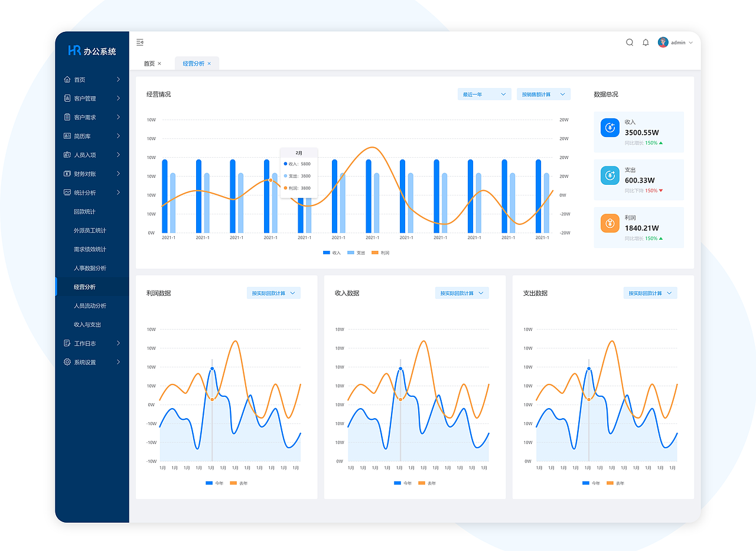Open 人员流动分析 in the sidebar
This screenshot has width=756, height=551.
(90, 306)
